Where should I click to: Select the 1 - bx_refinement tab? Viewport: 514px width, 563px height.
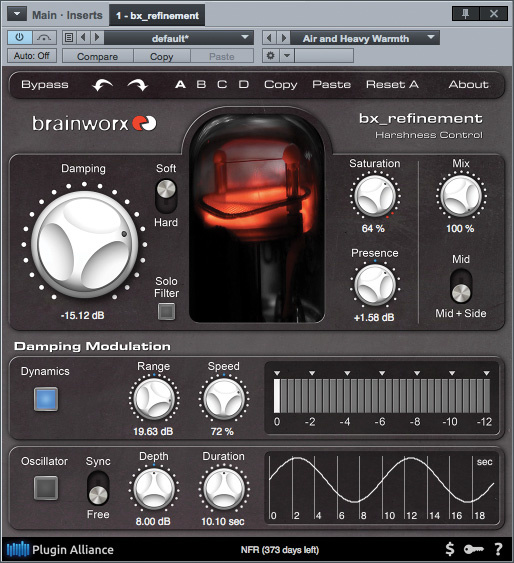pyautogui.click(x=157, y=15)
